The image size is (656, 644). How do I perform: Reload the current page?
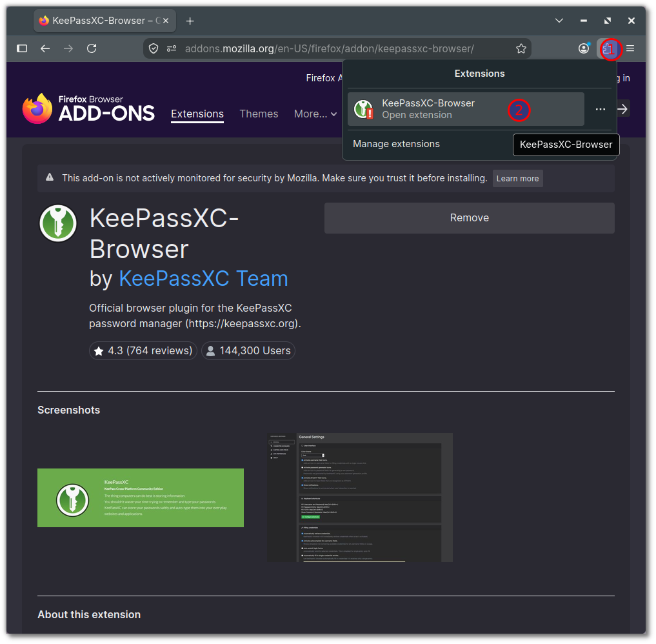(92, 48)
